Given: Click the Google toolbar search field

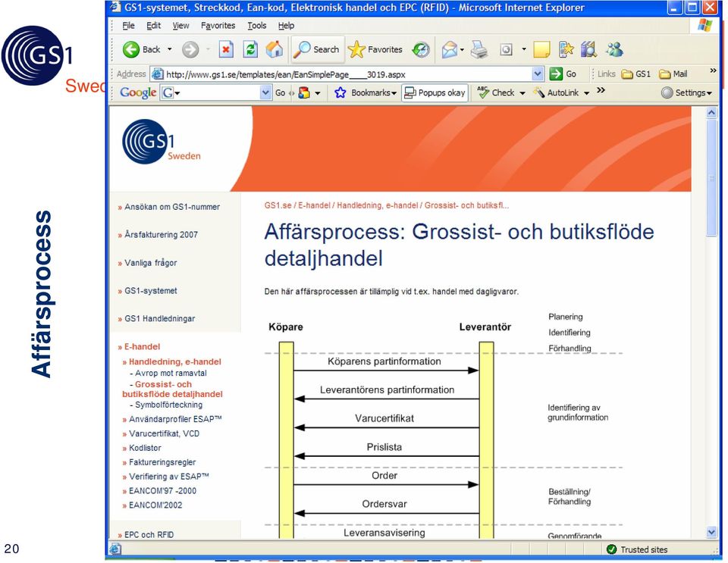Looking at the screenshot, I should click(x=216, y=92).
